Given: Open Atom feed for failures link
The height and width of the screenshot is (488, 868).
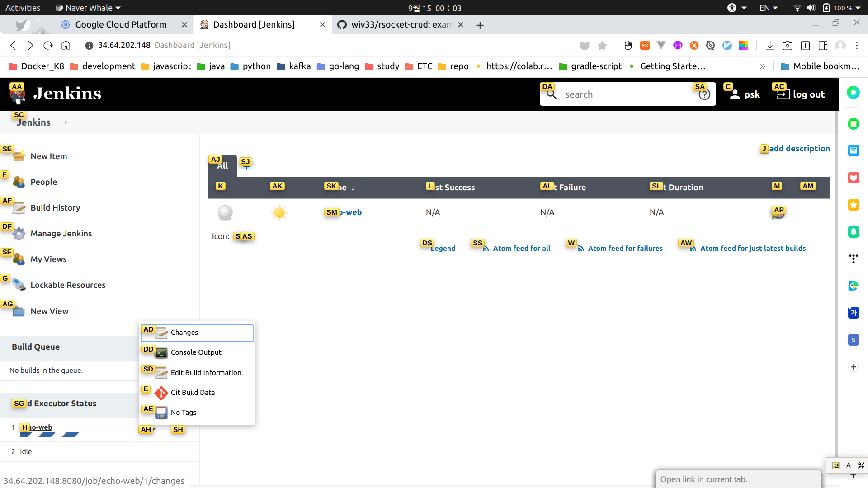Looking at the screenshot, I should click(625, 249).
